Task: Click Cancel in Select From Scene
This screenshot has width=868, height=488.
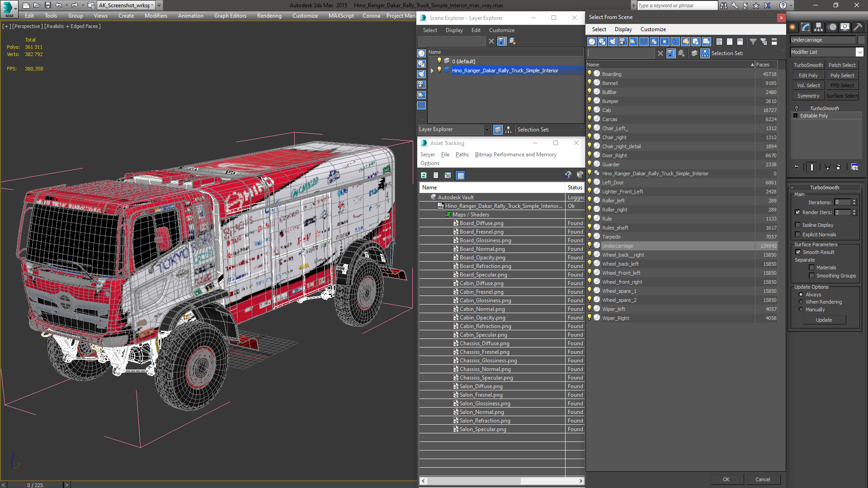Action: coord(763,479)
